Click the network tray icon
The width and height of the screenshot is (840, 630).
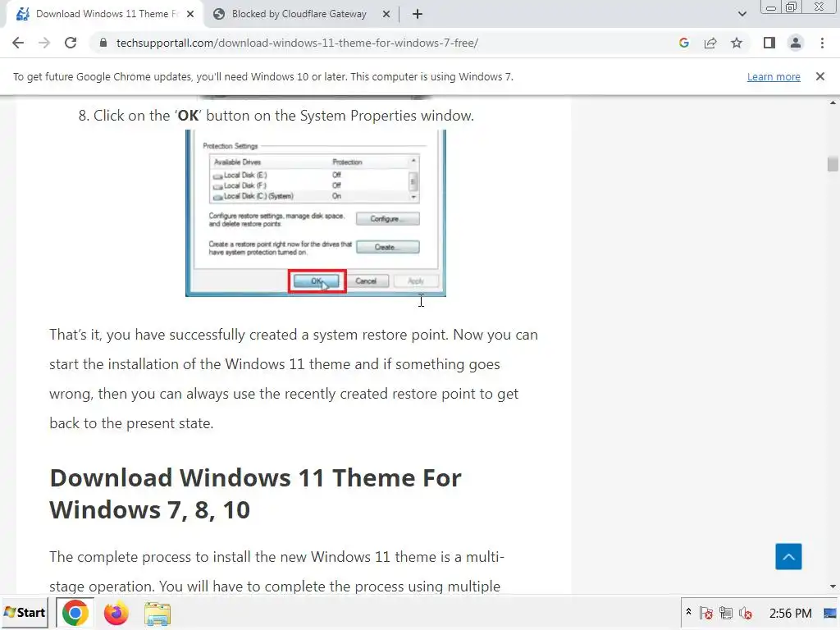click(x=726, y=613)
